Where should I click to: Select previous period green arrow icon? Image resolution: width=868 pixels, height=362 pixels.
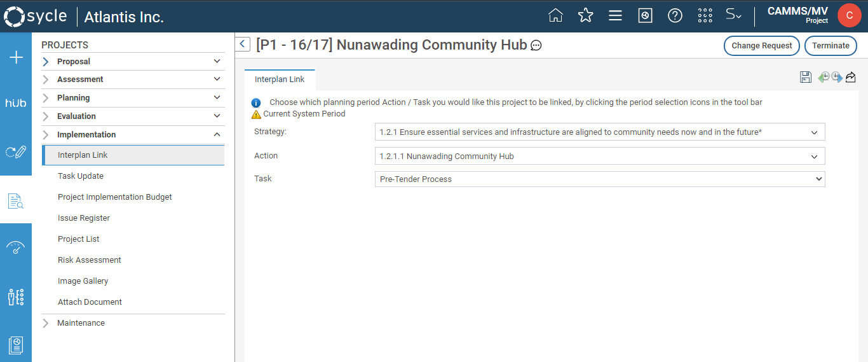[x=824, y=77]
